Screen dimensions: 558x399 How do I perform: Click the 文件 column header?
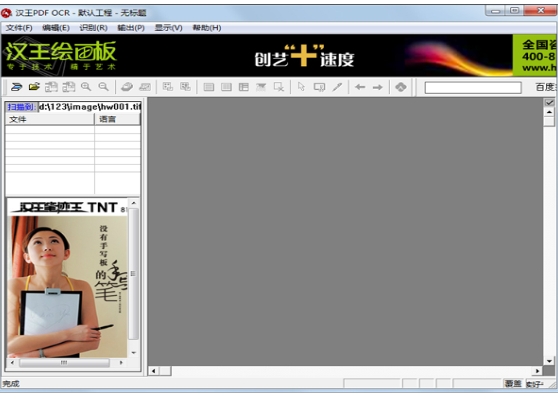pos(50,119)
